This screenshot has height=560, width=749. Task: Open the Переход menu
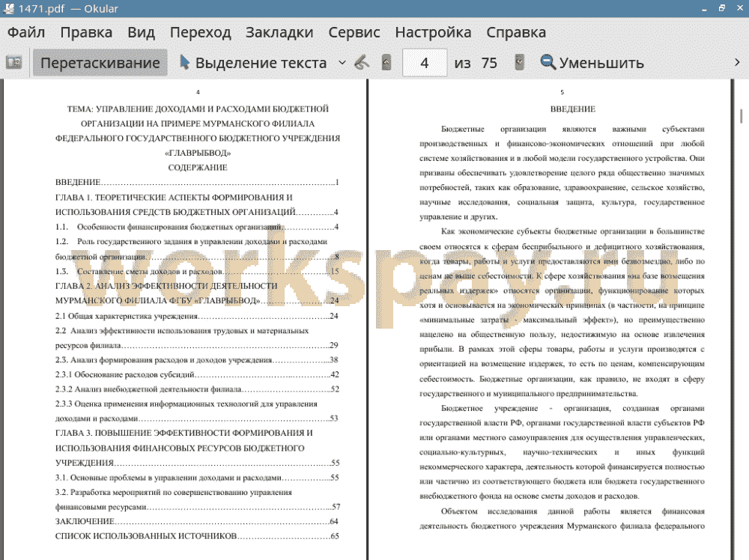tap(201, 32)
